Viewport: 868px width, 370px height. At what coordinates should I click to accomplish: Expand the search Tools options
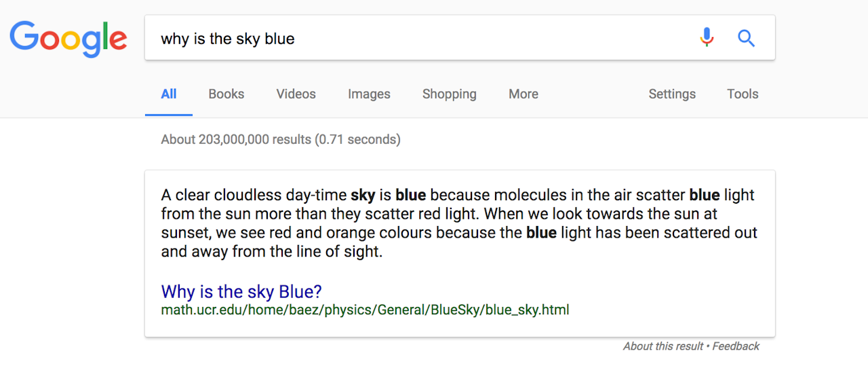pyautogui.click(x=743, y=94)
